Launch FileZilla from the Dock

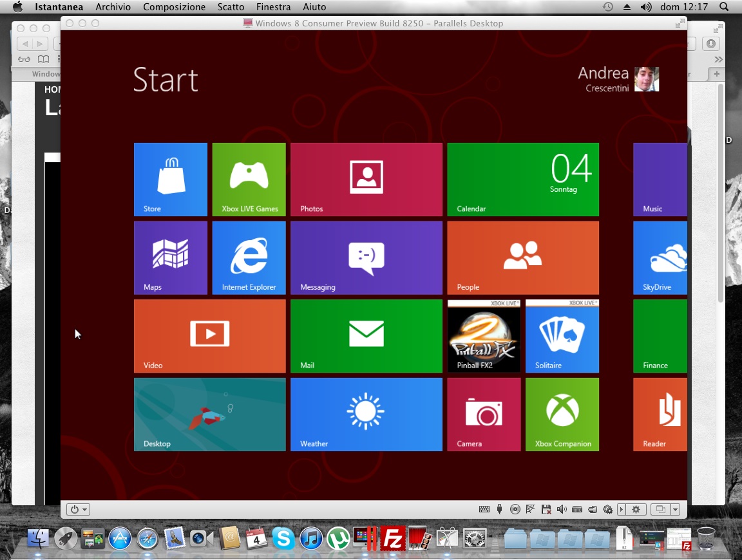pos(393,538)
